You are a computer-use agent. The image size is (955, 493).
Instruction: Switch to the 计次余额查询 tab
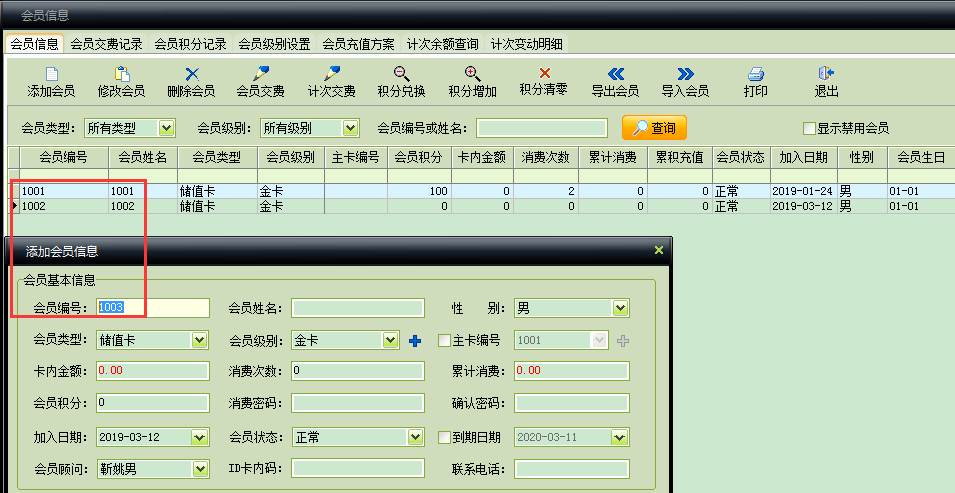point(443,44)
